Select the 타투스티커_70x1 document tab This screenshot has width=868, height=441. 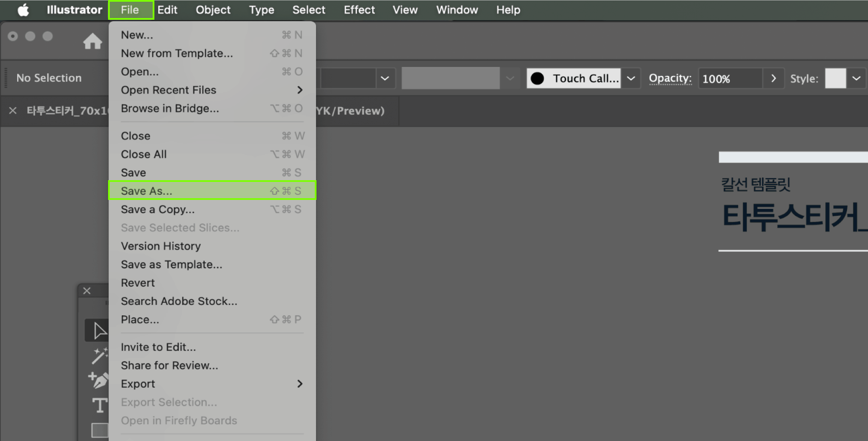coord(67,111)
